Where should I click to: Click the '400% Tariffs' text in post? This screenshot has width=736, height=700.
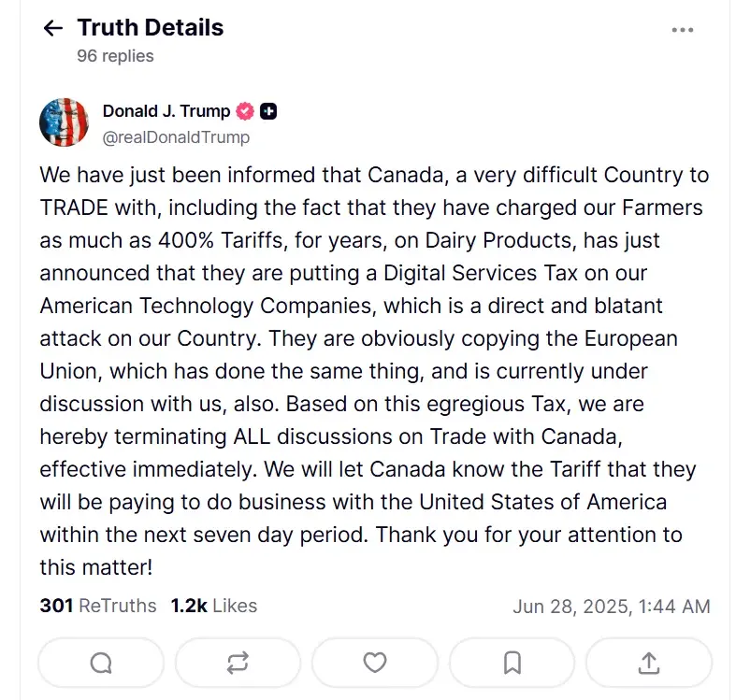pos(221,240)
